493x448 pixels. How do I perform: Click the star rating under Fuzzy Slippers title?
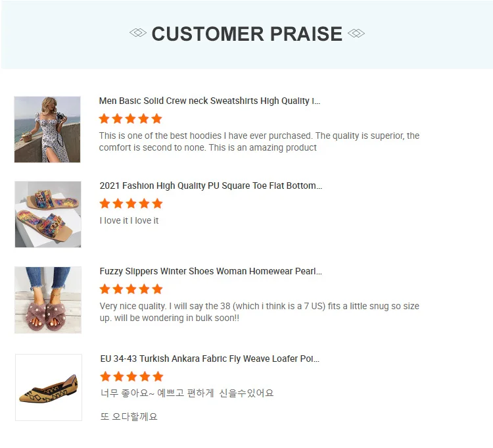(x=131, y=289)
